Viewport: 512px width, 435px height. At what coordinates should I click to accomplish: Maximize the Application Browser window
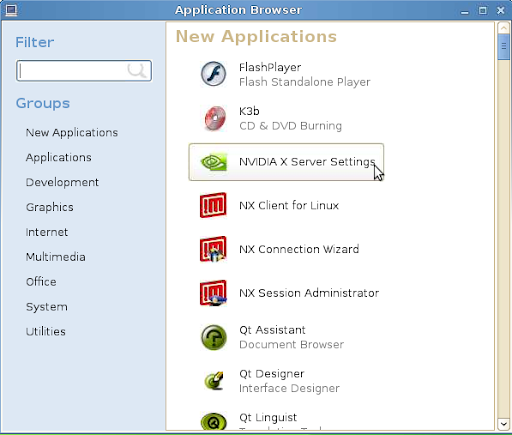[x=482, y=10]
